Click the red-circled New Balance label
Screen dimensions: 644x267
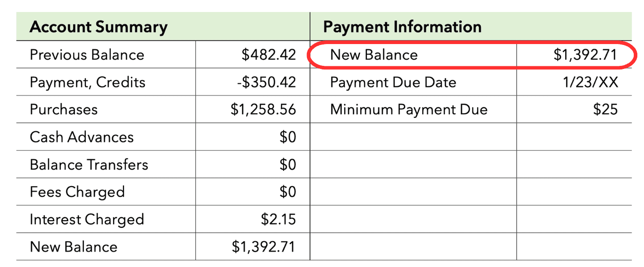(374, 55)
